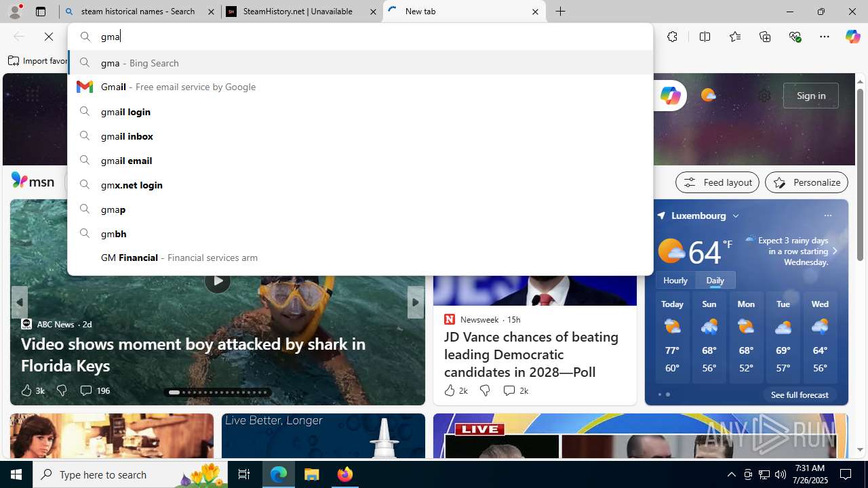This screenshot has width=868, height=488.
Task: Switch weather view to Hourly
Action: coord(675,280)
